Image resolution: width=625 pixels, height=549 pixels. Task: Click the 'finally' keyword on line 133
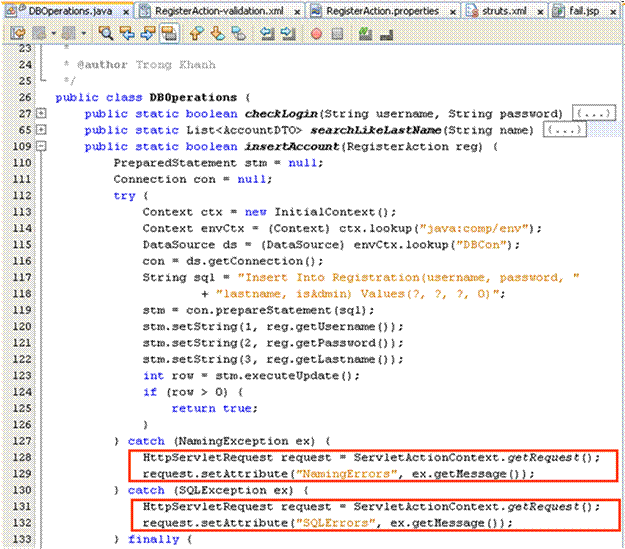(153, 539)
